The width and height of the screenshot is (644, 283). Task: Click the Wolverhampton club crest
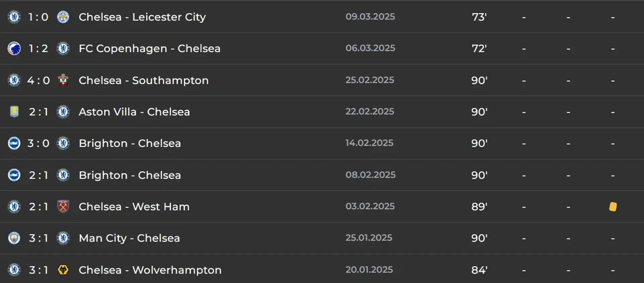pyautogui.click(x=63, y=270)
